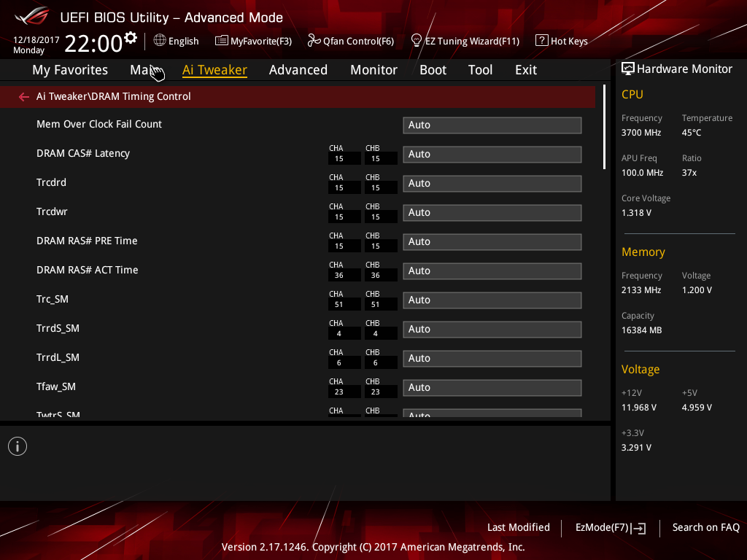747x560 pixels.
Task: Click Search on FAQ link
Action: click(x=706, y=528)
